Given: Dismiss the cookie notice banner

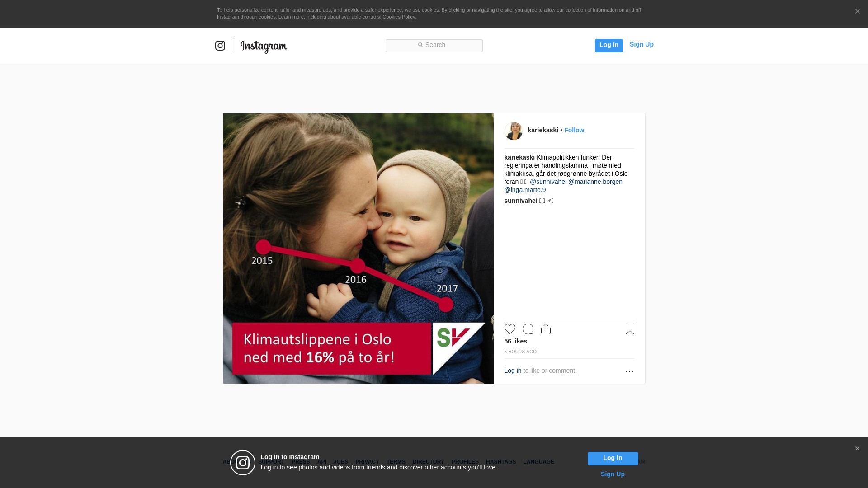Looking at the screenshot, I should (857, 12).
